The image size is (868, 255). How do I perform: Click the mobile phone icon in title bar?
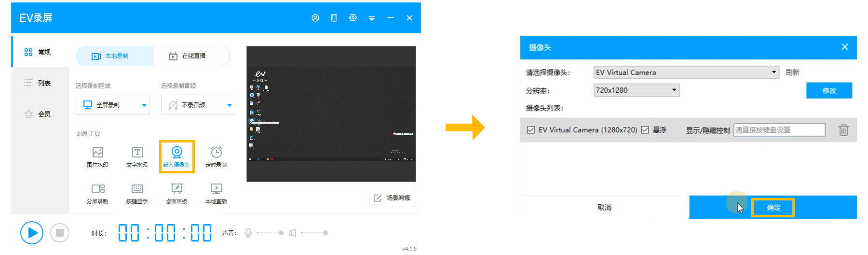click(x=334, y=18)
